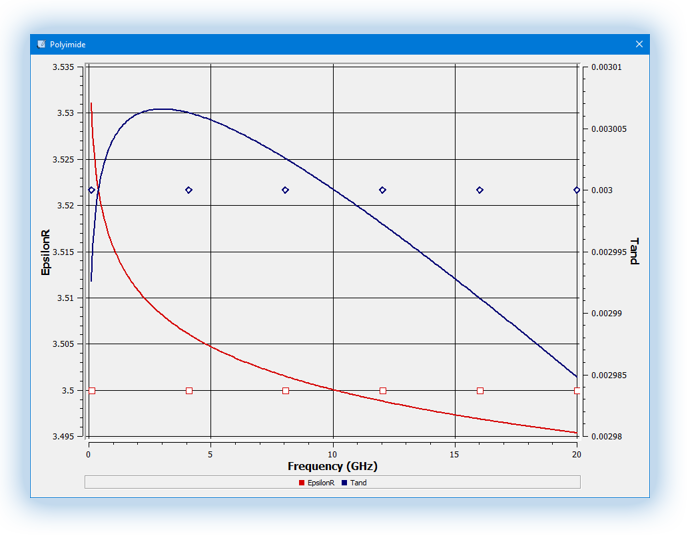This screenshot has height=546, width=700.
Task: Click the red square marker at 8 GHz
Action: coord(286,391)
